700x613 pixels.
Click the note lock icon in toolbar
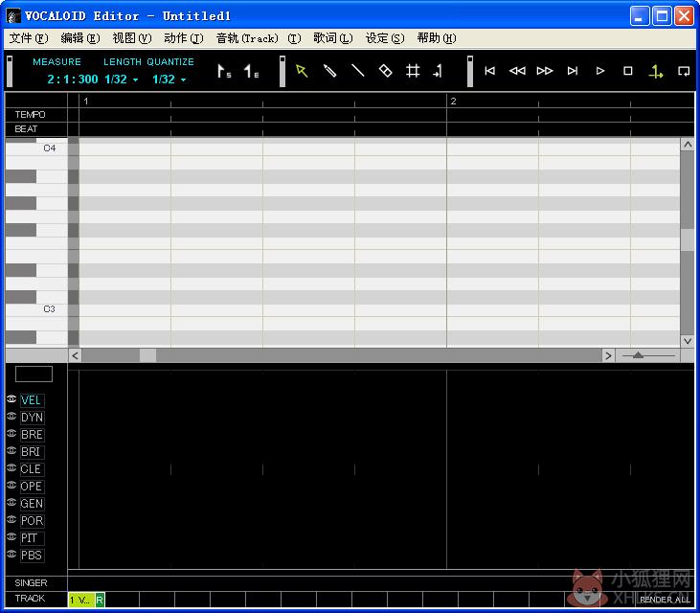438,71
